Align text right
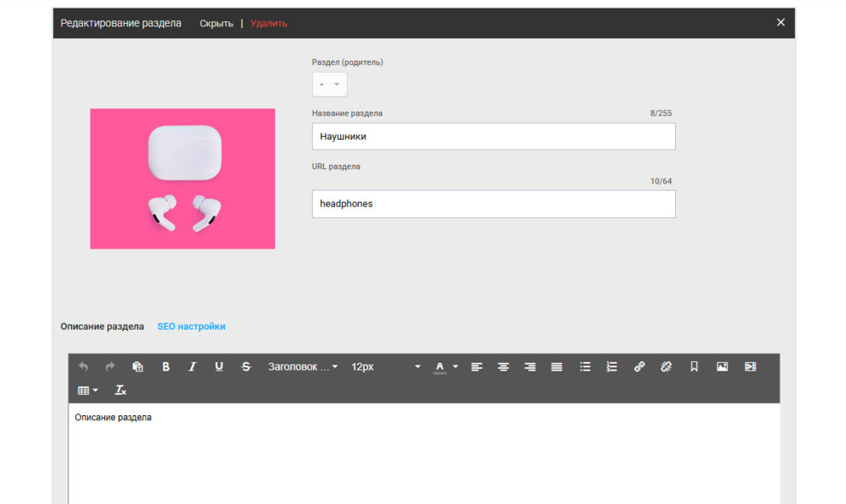 click(x=530, y=366)
